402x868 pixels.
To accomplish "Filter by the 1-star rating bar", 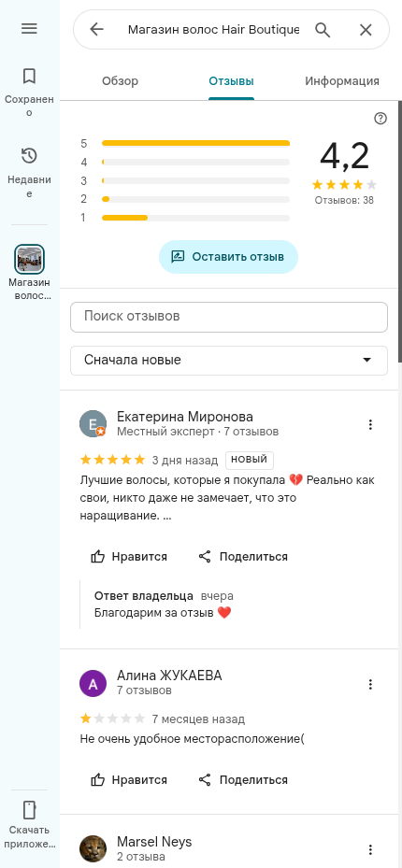I will (185, 218).
